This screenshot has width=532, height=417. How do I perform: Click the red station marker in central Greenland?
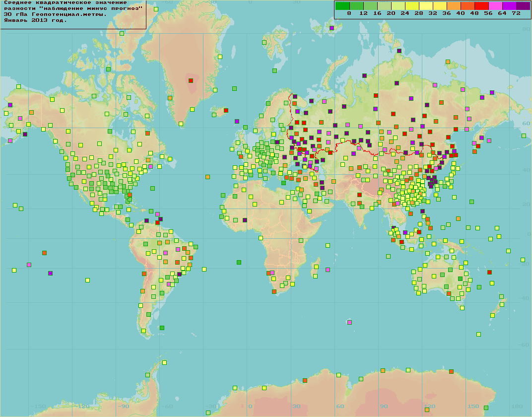tap(191, 80)
